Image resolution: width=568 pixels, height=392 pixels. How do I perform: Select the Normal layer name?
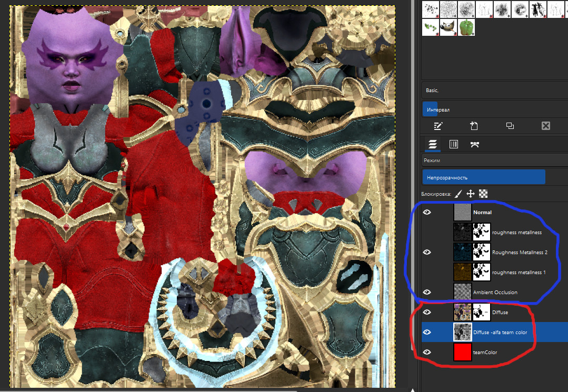(483, 213)
